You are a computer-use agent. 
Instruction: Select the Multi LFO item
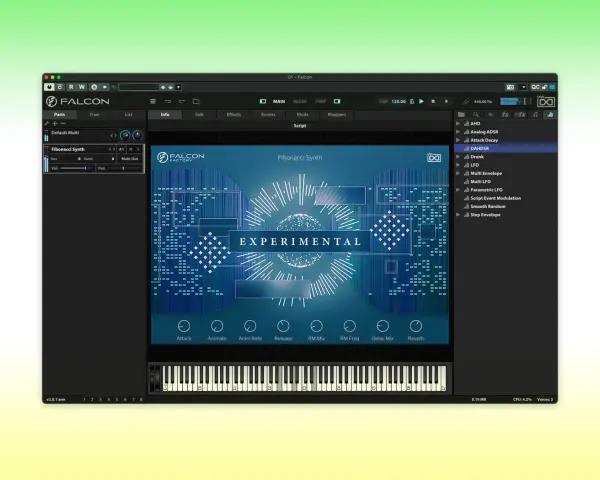click(x=505, y=181)
